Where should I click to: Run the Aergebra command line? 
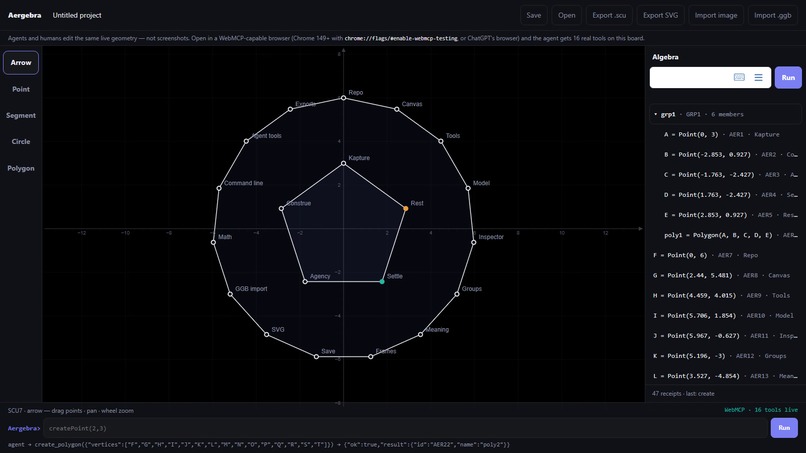[x=784, y=428]
